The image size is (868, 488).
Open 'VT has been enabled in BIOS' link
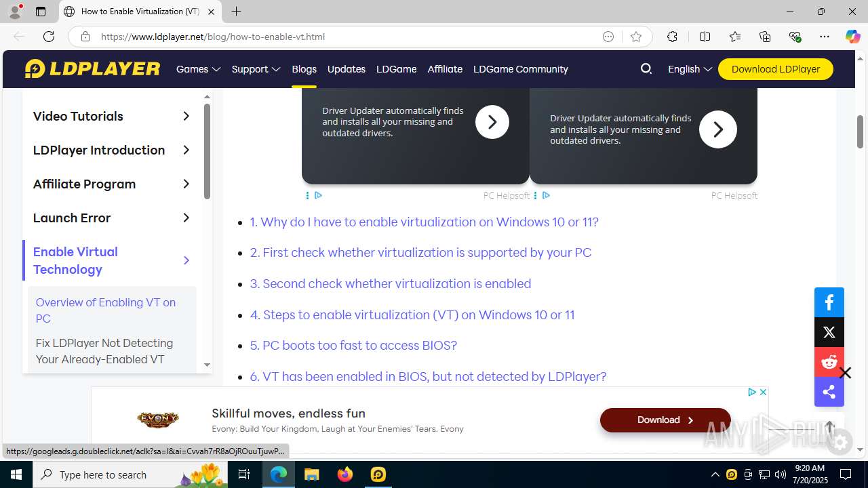(x=428, y=376)
